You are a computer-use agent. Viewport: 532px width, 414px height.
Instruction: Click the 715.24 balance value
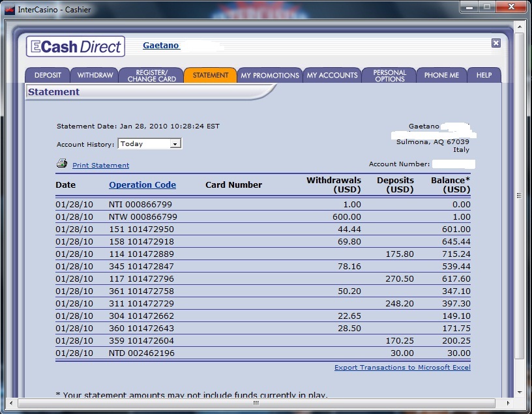(x=456, y=254)
